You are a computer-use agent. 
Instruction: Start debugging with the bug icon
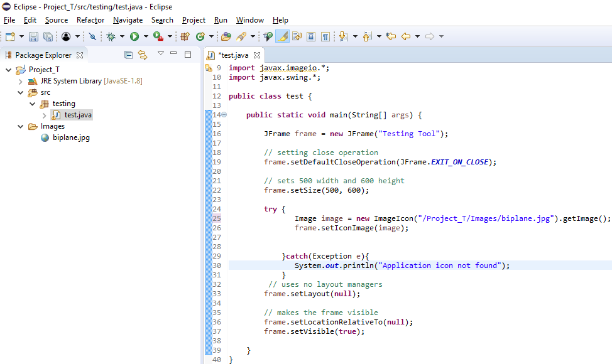coord(111,37)
